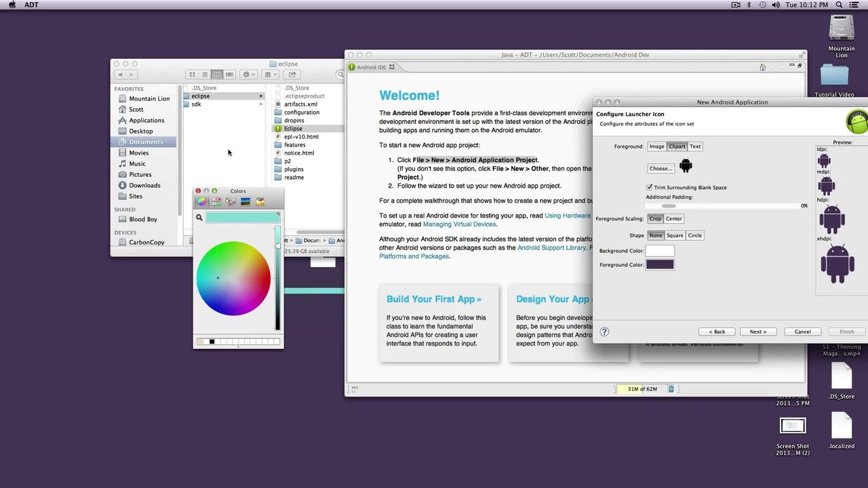Select the Color Wheel mode in Colors panel
Screen dimensions: 868x488
pos(201,202)
